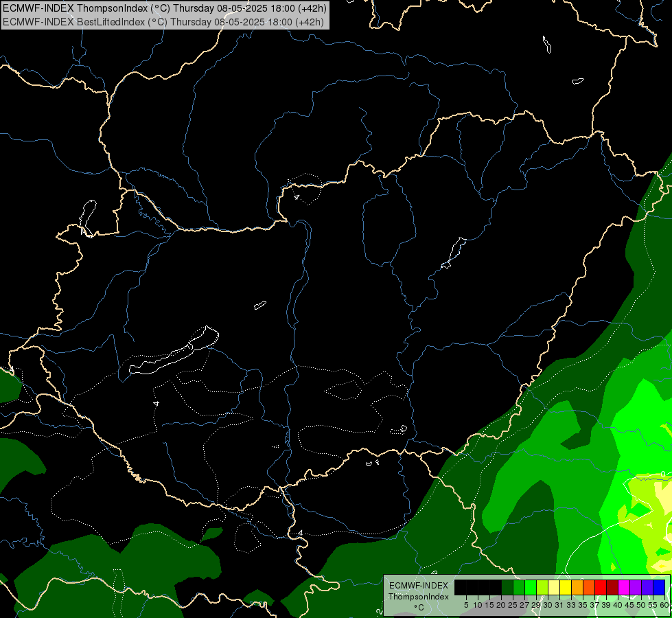Click the magenta 40-45 legend swatch
The width and height of the screenshot is (672, 618).
pos(624,587)
